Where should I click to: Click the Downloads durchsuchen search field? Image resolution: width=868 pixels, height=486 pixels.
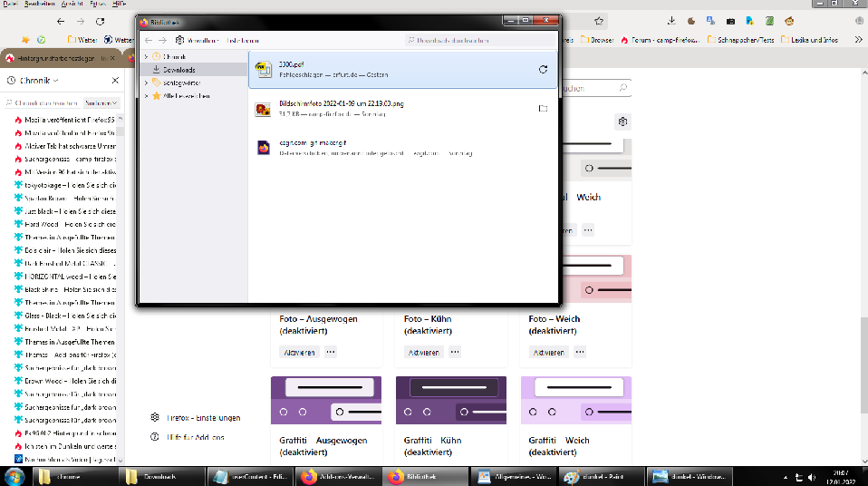click(x=480, y=40)
